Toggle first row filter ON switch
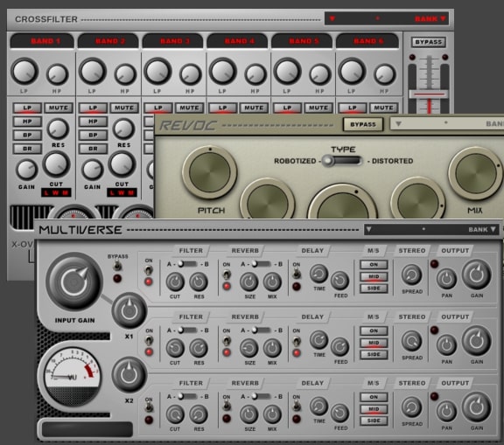The image size is (504, 445). 149,270
